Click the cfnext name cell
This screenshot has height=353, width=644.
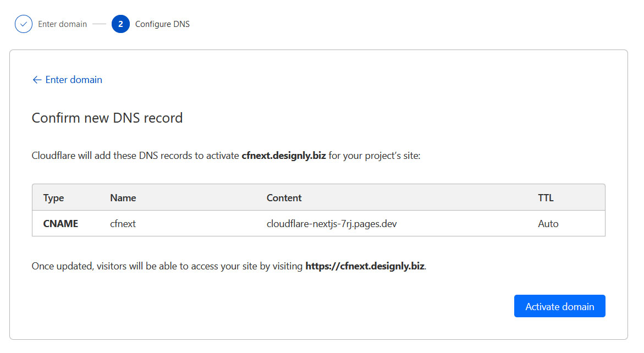point(123,224)
